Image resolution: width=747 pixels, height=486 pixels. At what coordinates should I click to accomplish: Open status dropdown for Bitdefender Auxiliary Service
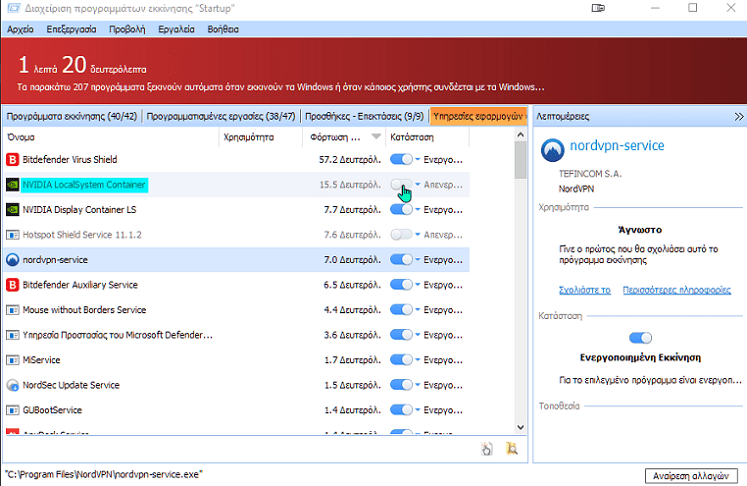(x=418, y=285)
